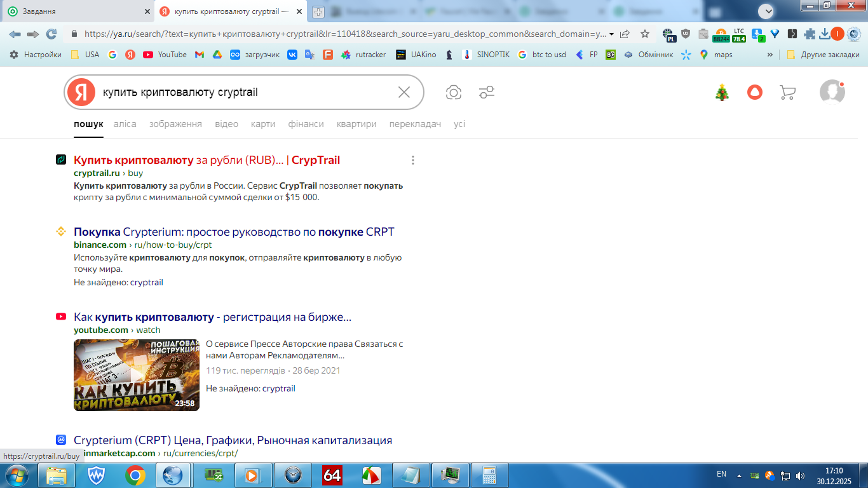868x488 pixels.
Task: Open the Bitcoin price extension showing 88244
Action: pos(721,35)
